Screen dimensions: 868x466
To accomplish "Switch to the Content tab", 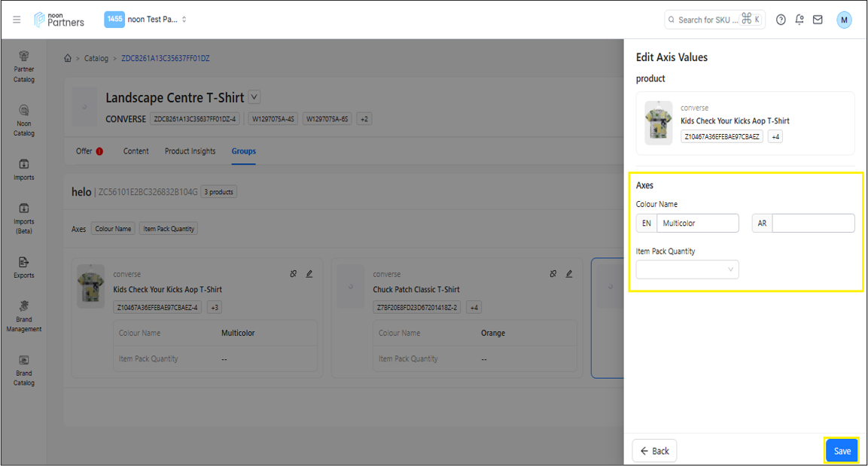I will [x=136, y=151].
